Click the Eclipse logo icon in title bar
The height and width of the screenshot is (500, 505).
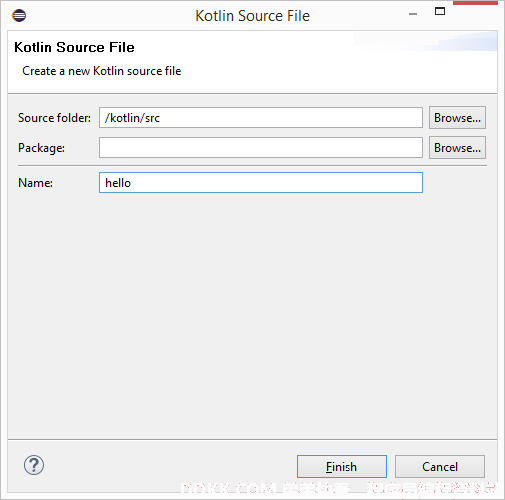[x=19, y=15]
